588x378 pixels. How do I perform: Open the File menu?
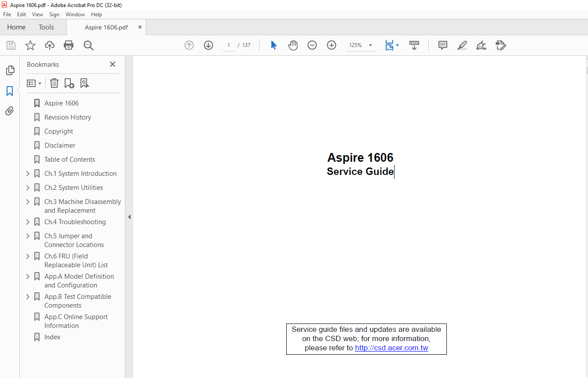pos(7,15)
